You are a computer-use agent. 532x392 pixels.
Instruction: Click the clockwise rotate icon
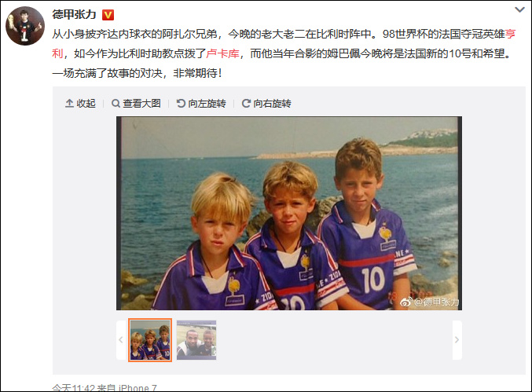(246, 104)
